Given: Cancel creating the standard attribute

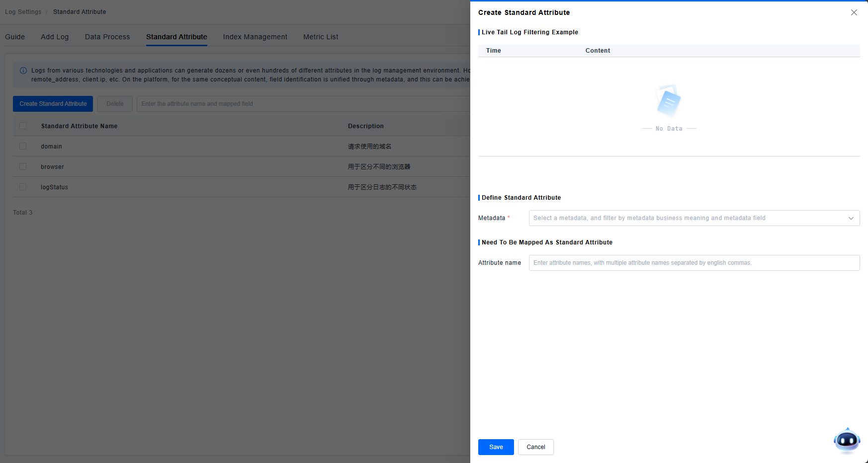Looking at the screenshot, I should pyautogui.click(x=535, y=447).
